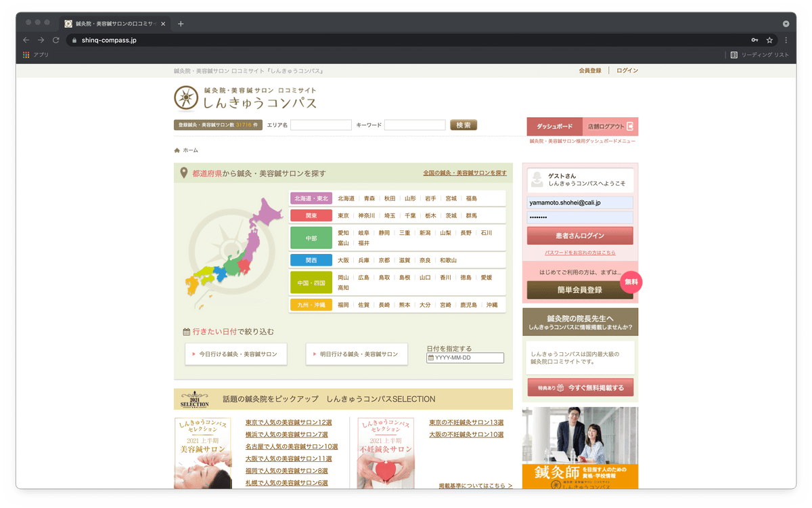This screenshot has height=508, width=812.
Task: Click 店舗ログアウト logout button
Action: (x=610, y=127)
